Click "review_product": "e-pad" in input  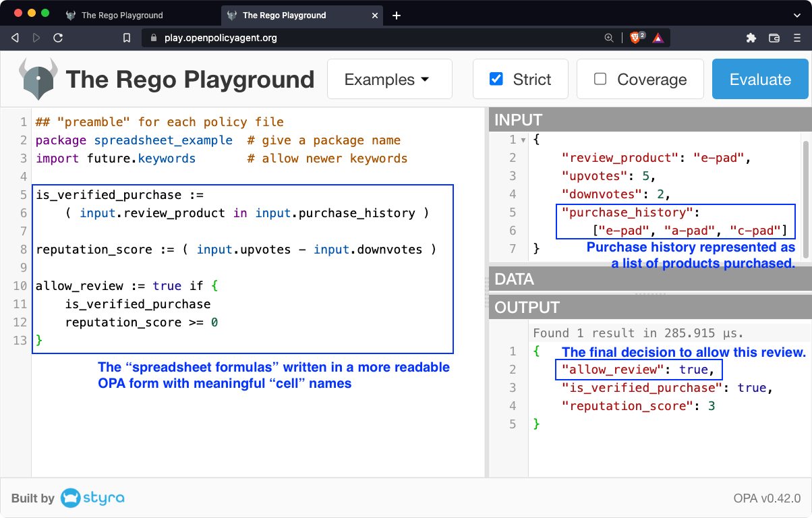[x=656, y=158]
